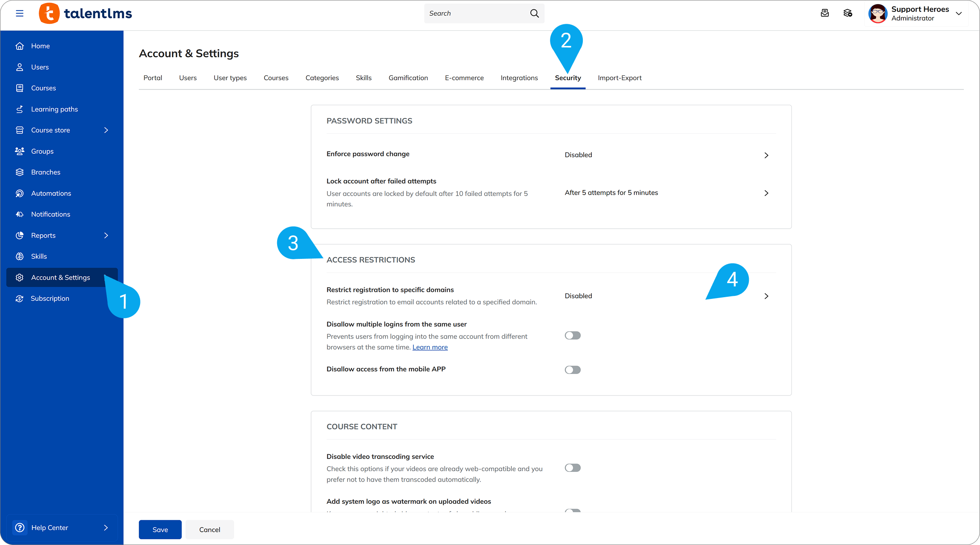
Task: Save the account settings
Action: [160, 529]
